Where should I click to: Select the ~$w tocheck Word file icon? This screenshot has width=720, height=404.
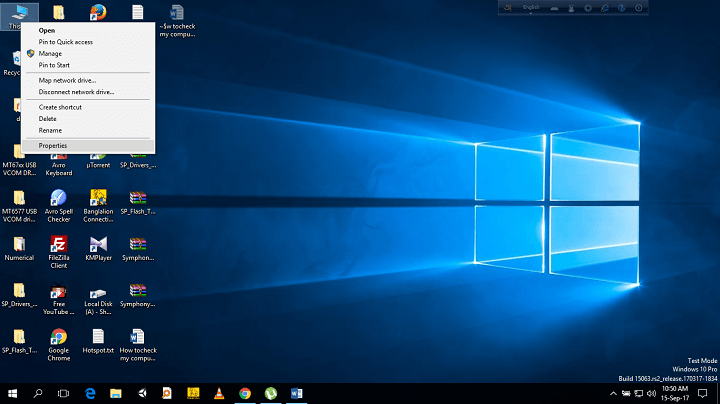[x=177, y=21]
